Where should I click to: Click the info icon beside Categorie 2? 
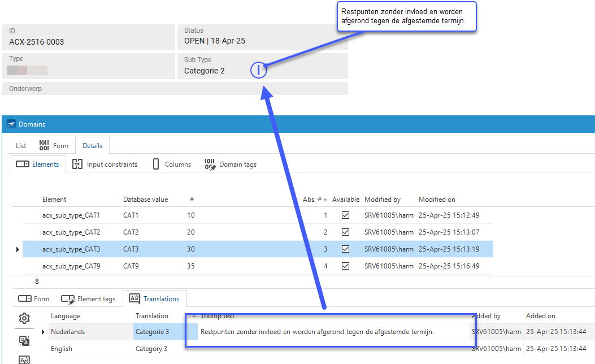click(x=258, y=70)
